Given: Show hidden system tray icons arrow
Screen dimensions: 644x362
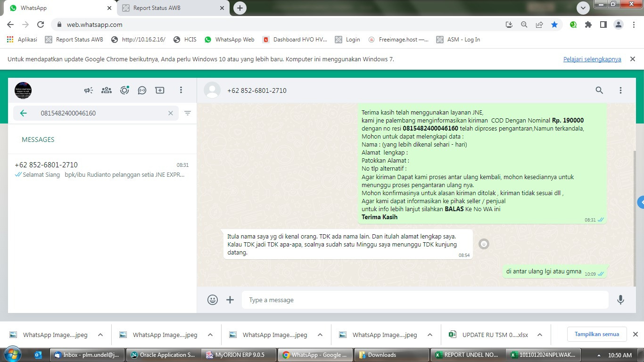Looking at the screenshot, I should point(599,355).
